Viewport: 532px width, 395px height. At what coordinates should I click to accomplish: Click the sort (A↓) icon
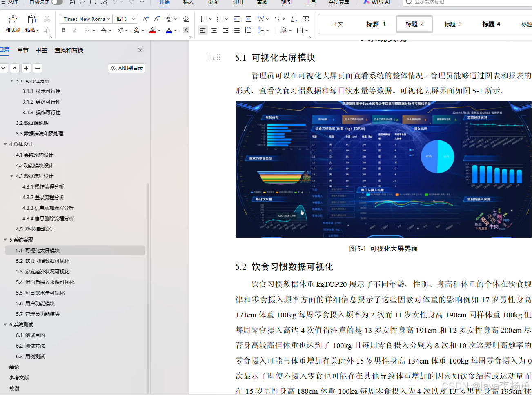294,19
